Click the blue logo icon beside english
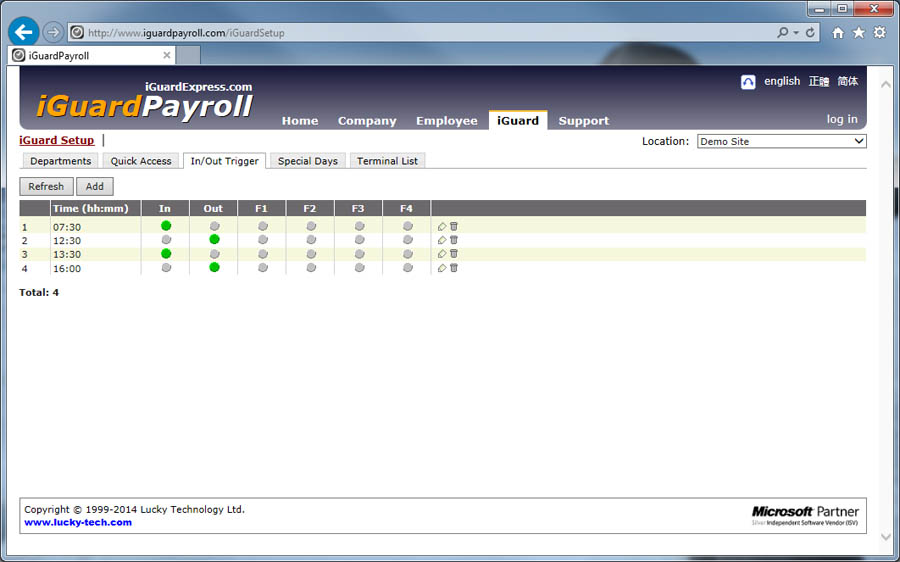 [748, 82]
